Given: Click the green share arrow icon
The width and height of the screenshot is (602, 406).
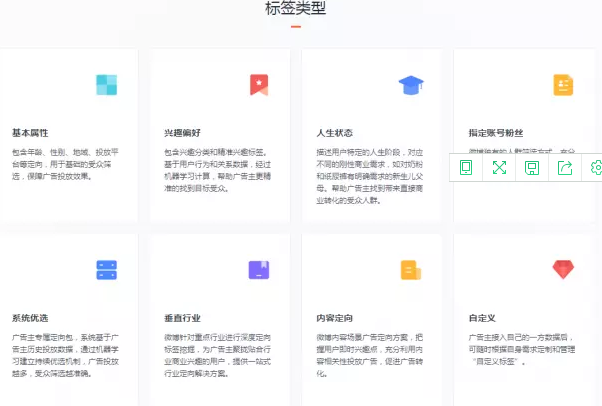Looking at the screenshot, I should [565, 167].
